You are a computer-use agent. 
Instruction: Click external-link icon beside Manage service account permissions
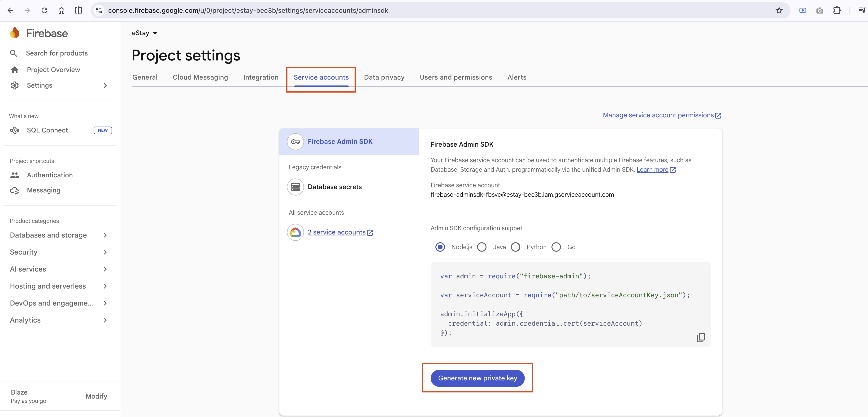point(718,115)
